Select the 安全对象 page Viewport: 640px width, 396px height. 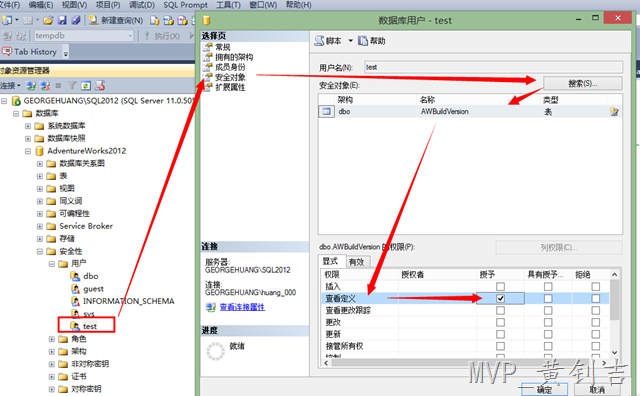pyautogui.click(x=230, y=77)
